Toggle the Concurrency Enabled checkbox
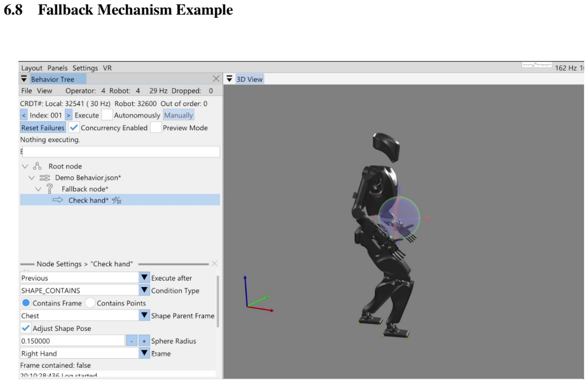The height and width of the screenshot is (383, 588). click(74, 128)
